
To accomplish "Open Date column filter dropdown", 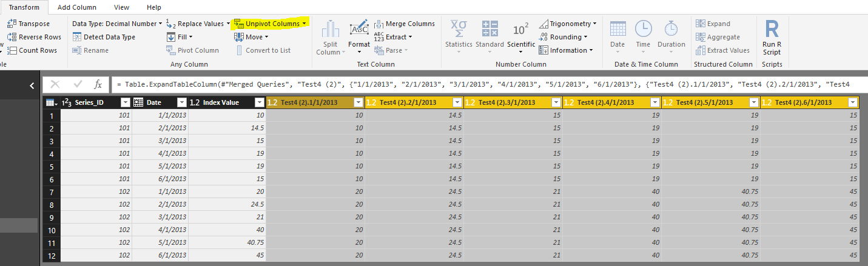I will point(181,102).
